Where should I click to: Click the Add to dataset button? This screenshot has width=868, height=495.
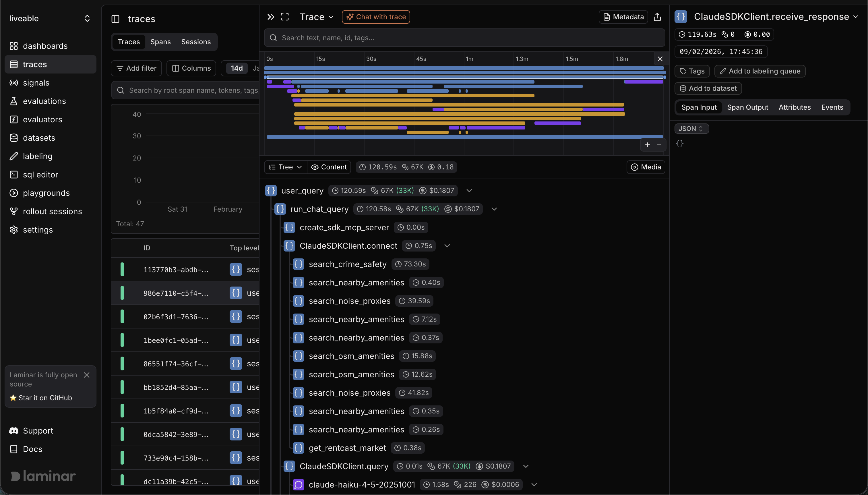(x=708, y=88)
